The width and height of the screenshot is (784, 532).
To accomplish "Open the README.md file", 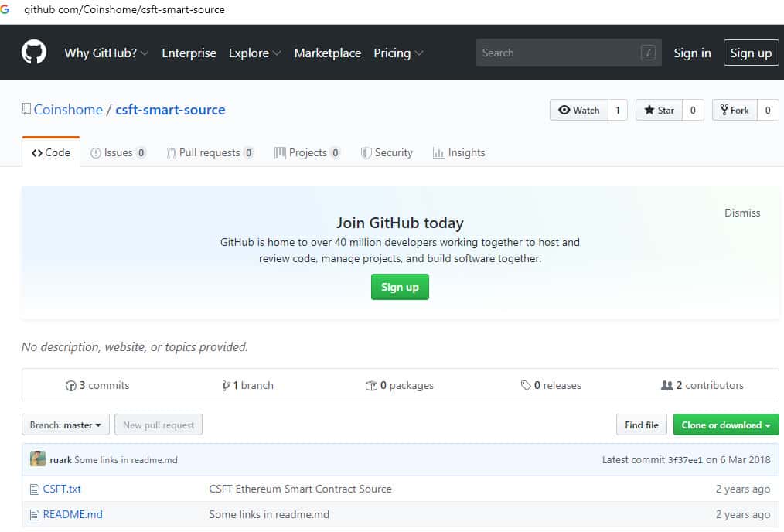I will [73, 514].
